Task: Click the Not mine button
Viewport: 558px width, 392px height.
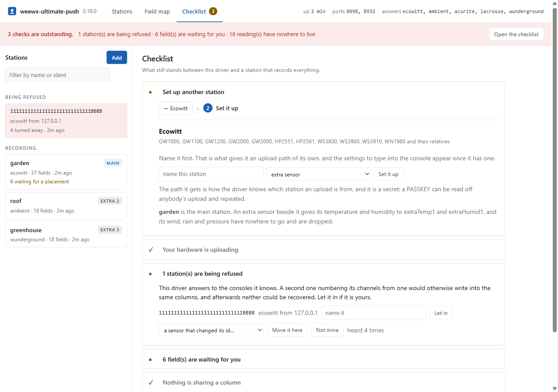Action: pyautogui.click(x=327, y=330)
